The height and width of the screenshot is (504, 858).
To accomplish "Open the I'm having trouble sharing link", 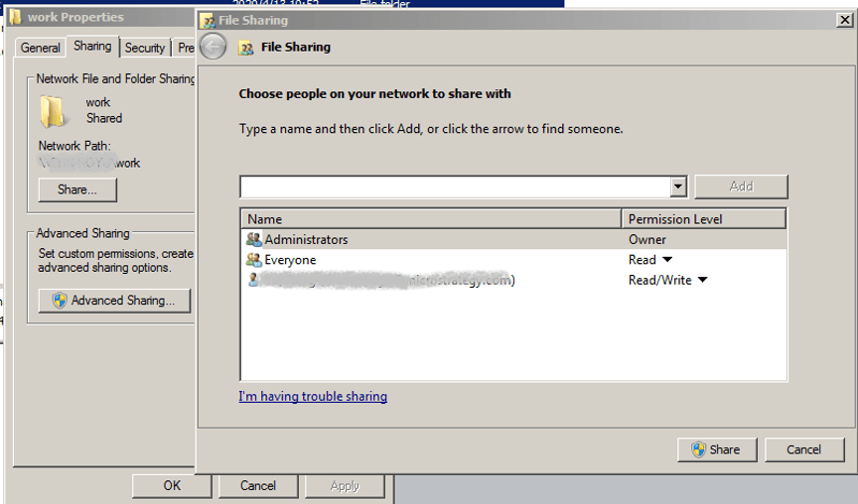I will 313,397.
